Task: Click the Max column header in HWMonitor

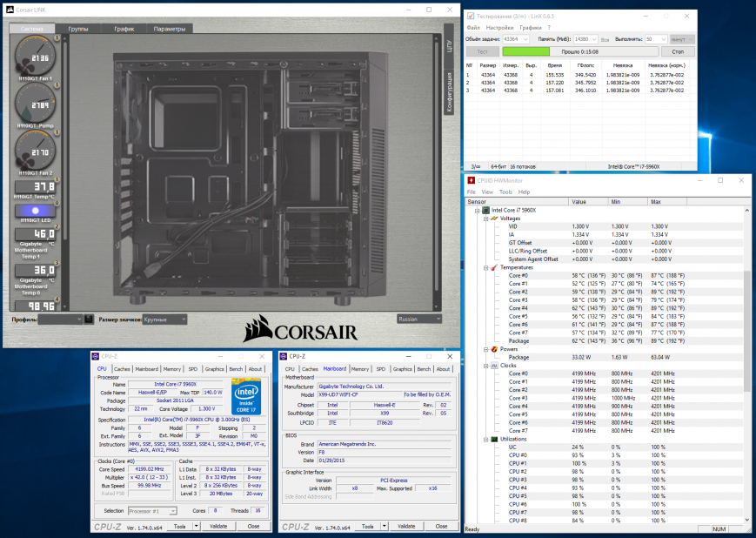Action: [x=666, y=202]
